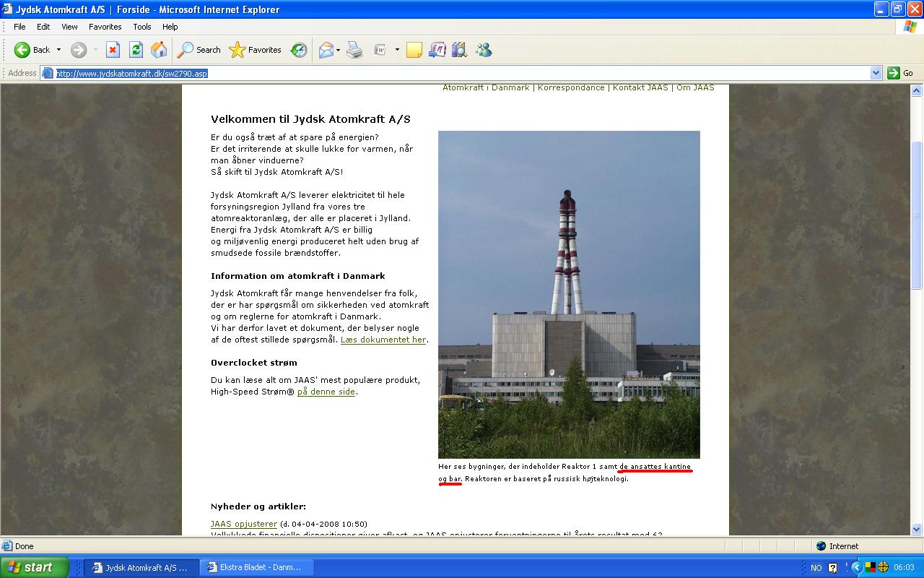Open the address bar dropdown arrow
This screenshot has width=924, height=578.
pyautogui.click(x=876, y=73)
